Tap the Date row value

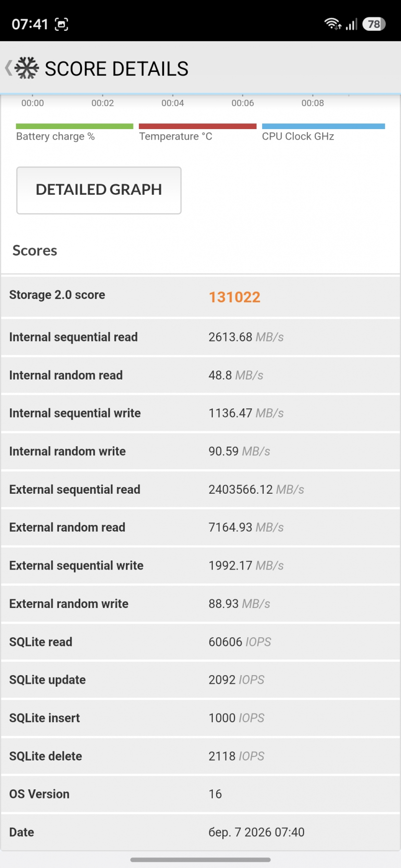pos(256,832)
